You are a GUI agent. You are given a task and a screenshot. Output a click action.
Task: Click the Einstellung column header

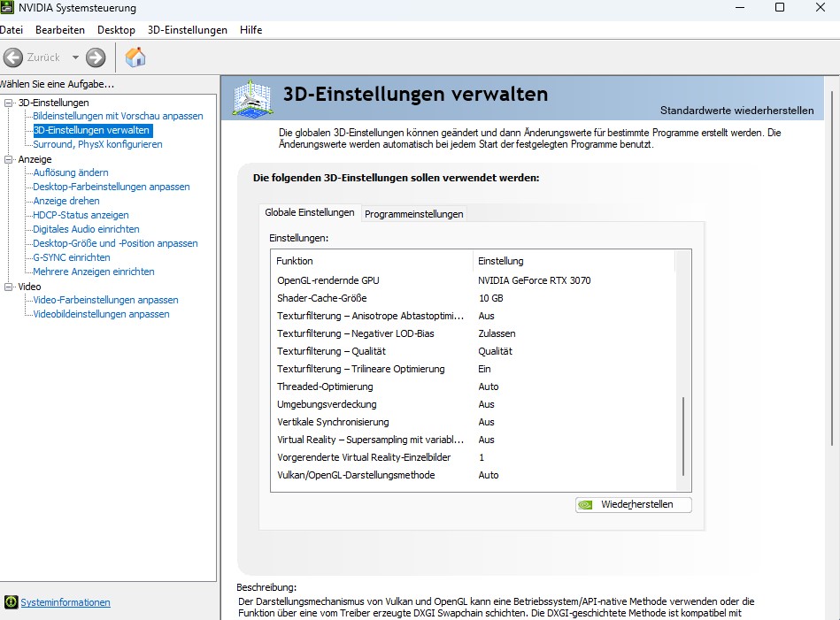tap(574, 261)
